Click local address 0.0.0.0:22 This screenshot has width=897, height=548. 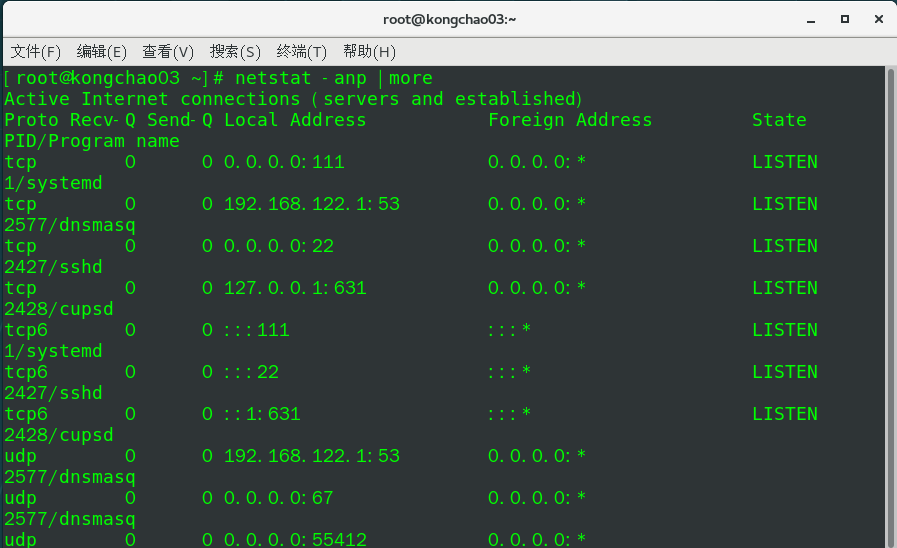pos(279,246)
